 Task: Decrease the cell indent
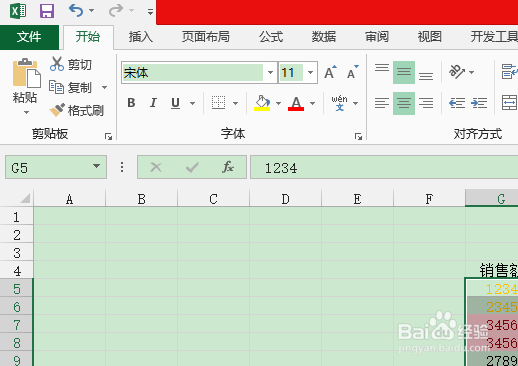point(457,103)
